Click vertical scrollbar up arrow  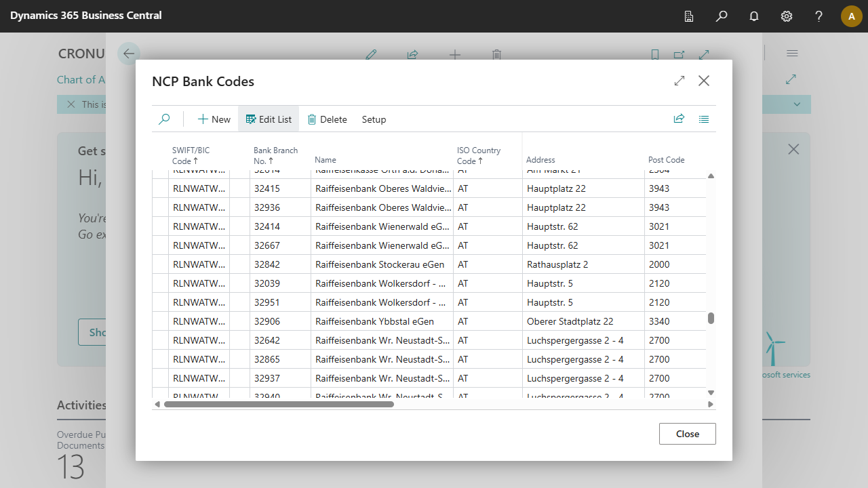tap(711, 176)
